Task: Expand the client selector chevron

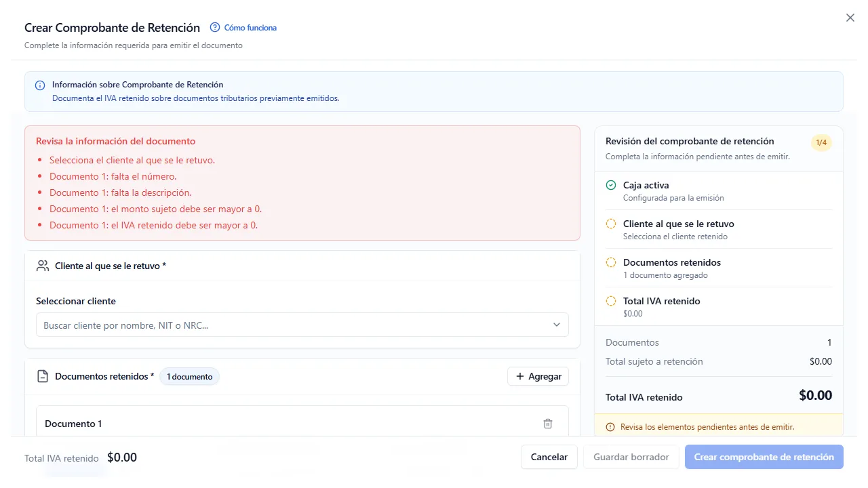Action: (557, 325)
